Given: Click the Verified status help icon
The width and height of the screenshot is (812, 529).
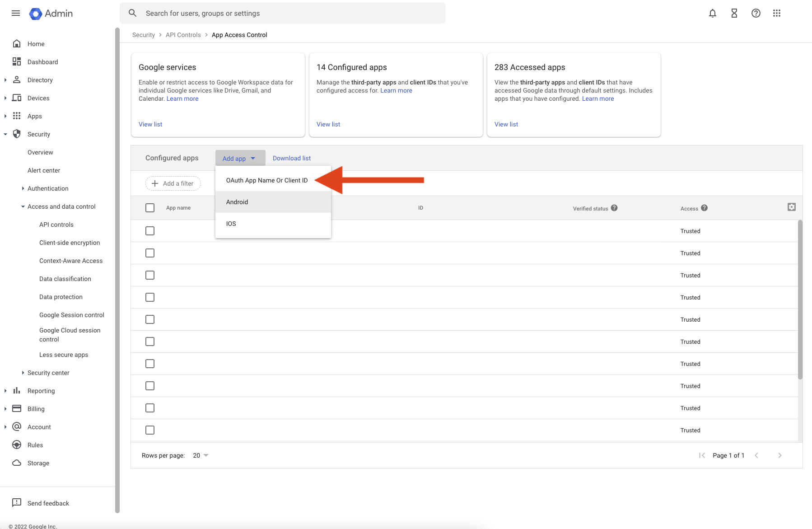Looking at the screenshot, I should pos(614,208).
